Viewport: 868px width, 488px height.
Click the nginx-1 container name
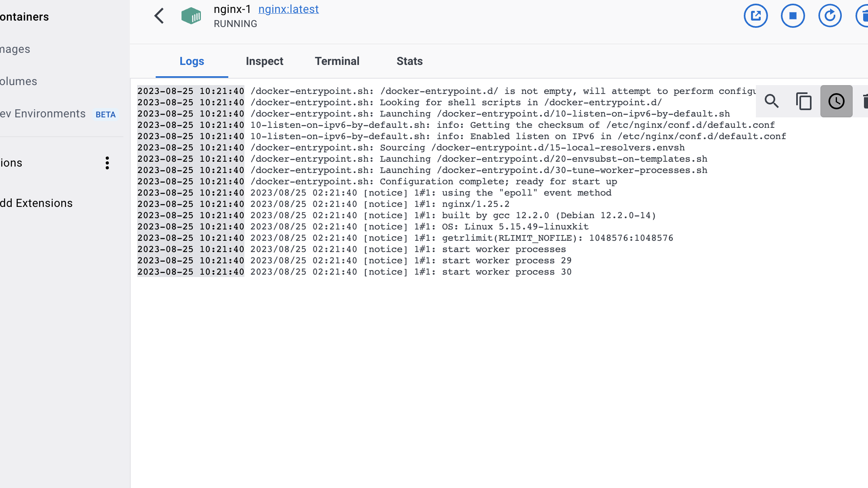232,9
